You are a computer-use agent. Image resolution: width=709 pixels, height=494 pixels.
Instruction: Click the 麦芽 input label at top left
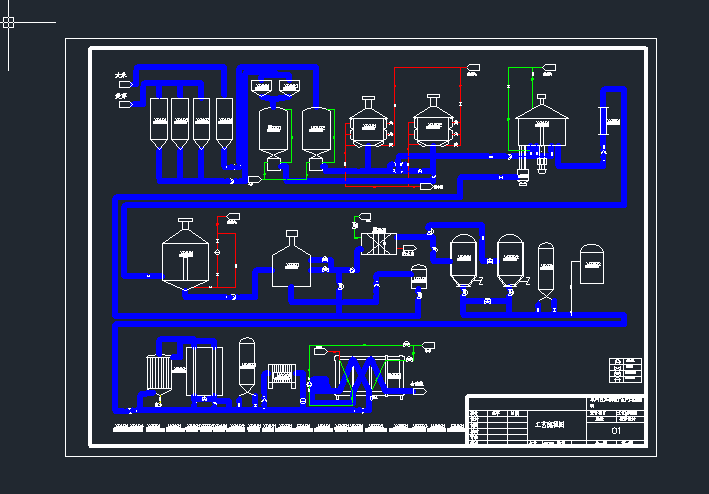(x=118, y=95)
